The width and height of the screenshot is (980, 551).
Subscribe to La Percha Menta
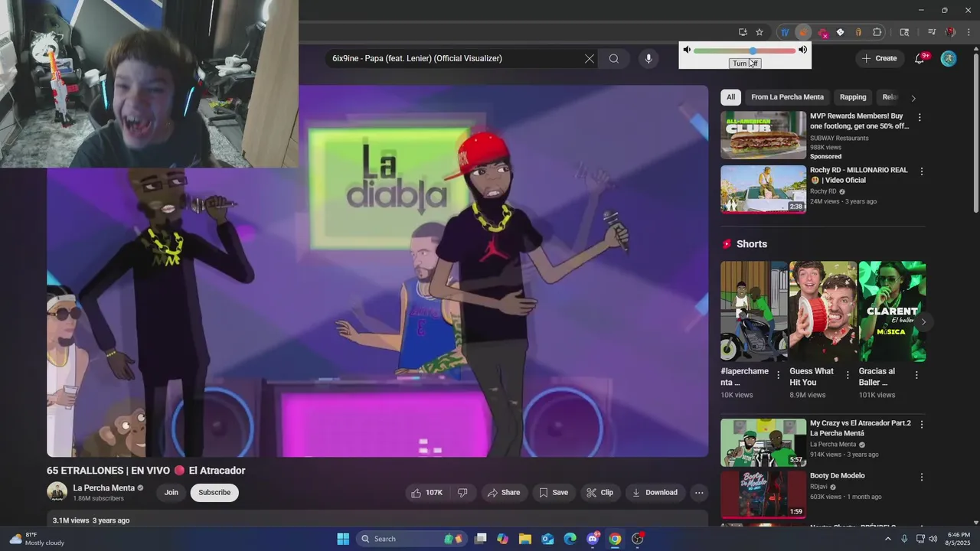(214, 493)
